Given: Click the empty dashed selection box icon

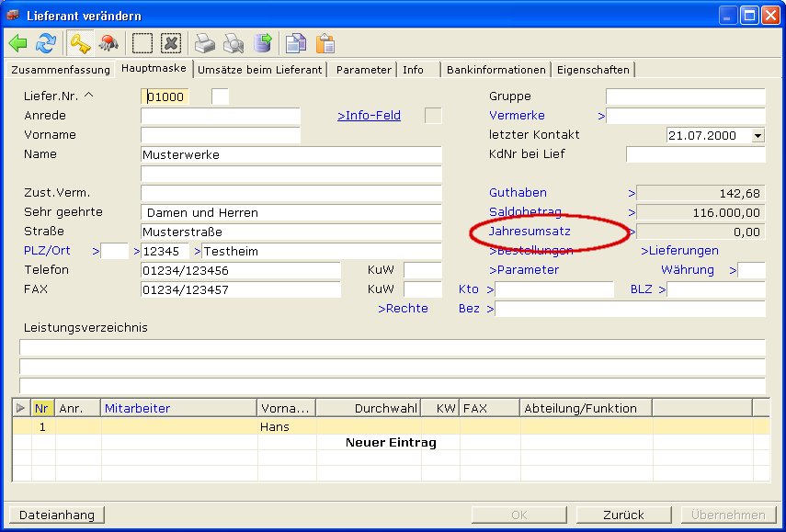Looking at the screenshot, I should coord(142,43).
